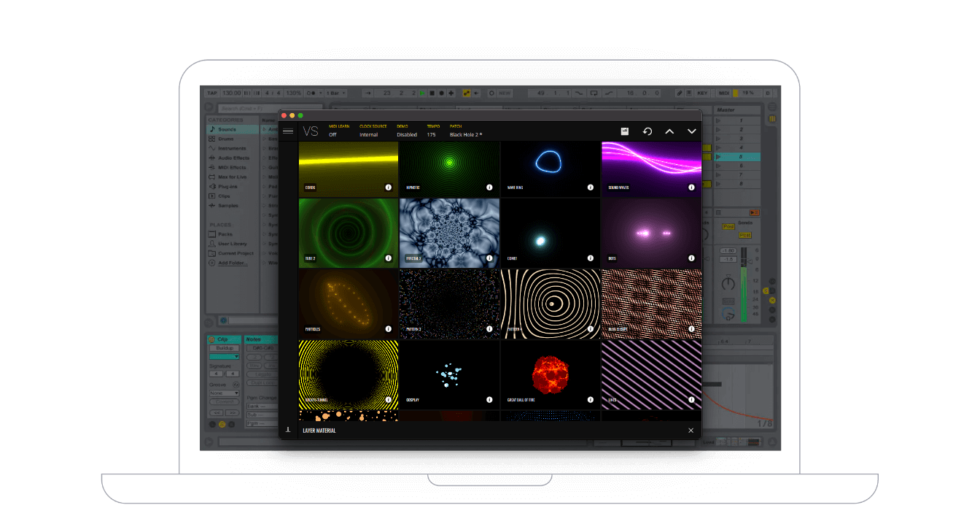Select the orange Particles thumbnail

(349, 304)
